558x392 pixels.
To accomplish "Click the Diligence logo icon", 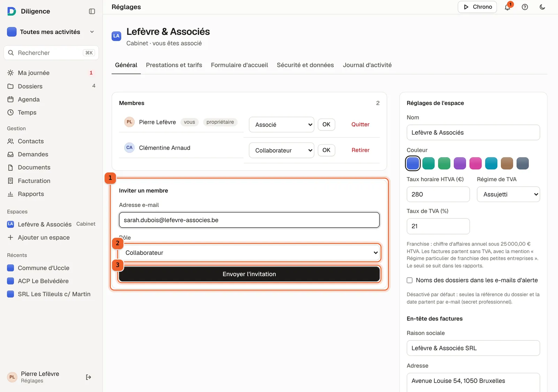I will coord(12,11).
